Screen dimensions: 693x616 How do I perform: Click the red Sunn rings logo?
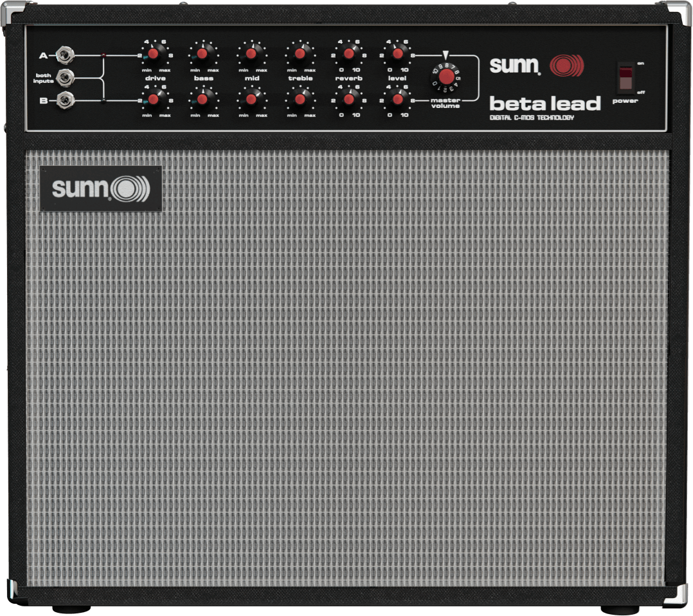click(x=565, y=64)
